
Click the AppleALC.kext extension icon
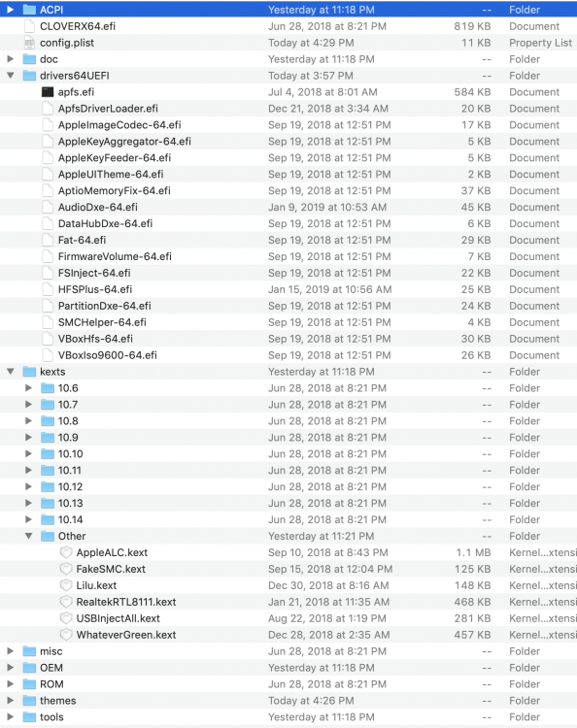pyautogui.click(x=66, y=552)
